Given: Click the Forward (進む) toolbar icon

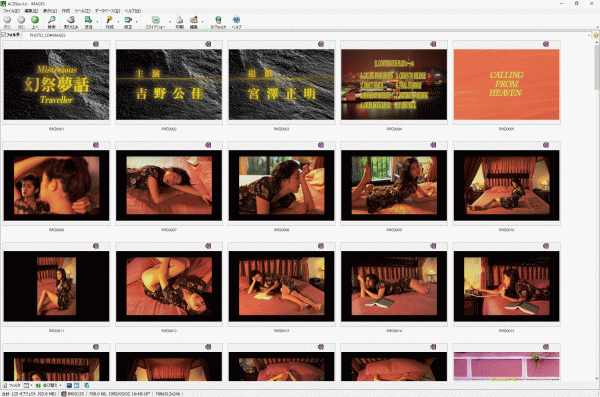Looking at the screenshot, I should (x=21, y=20).
